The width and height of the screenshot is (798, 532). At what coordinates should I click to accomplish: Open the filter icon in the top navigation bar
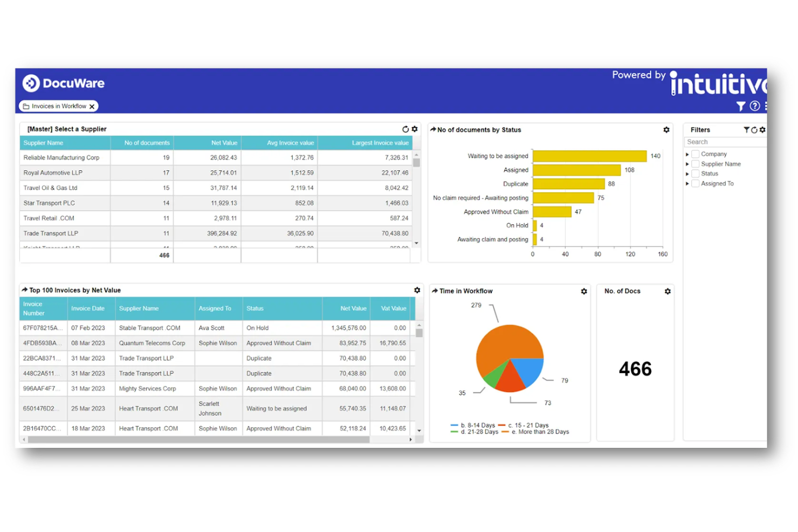pyautogui.click(x=741, y=106)
